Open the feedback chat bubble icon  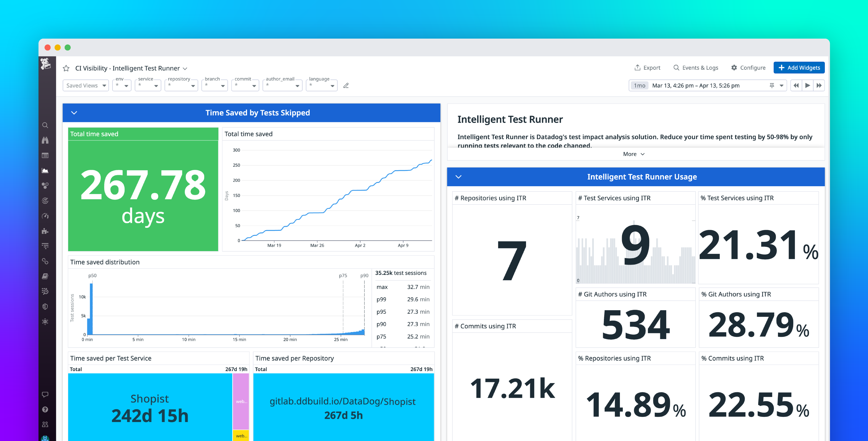tap(45, 394)
